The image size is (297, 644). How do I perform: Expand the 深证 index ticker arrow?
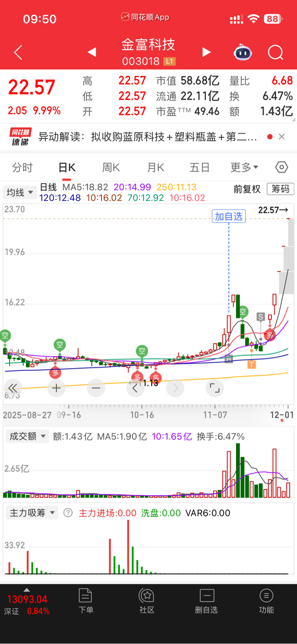(x=26, y=590)
